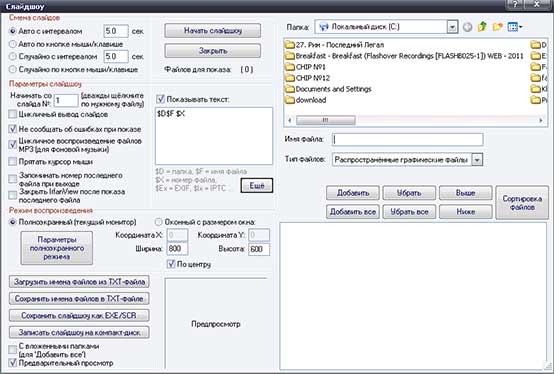
Task: Click 'Записать слайдшоу на компакт-диск'
Action: pyautogui.click(x=79, y=332)
